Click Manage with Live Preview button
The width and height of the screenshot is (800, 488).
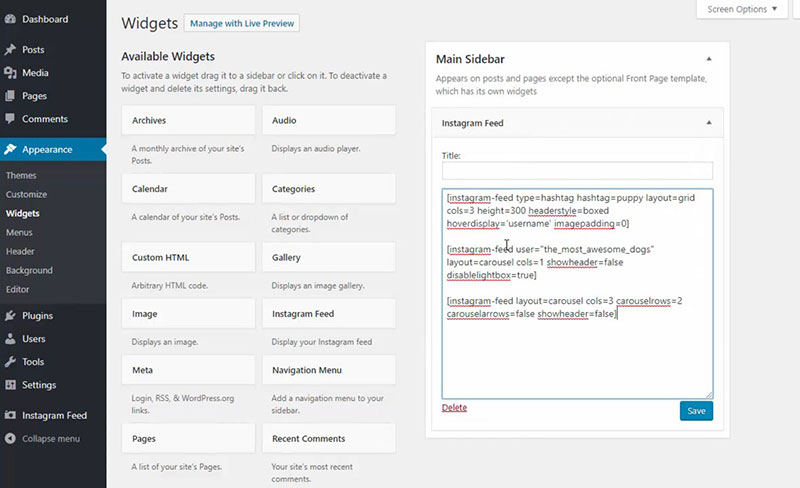pyautogui.click(x=242, y=23)
